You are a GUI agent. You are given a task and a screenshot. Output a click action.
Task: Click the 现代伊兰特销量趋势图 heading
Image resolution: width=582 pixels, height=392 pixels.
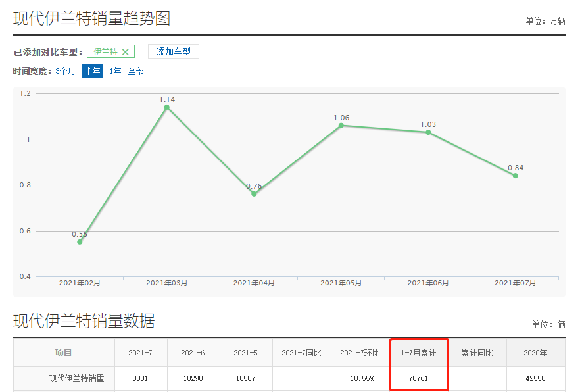(x=91, y=18)
